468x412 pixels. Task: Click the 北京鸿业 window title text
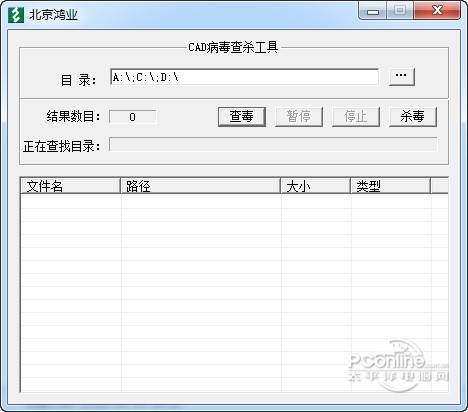(53, 15)
